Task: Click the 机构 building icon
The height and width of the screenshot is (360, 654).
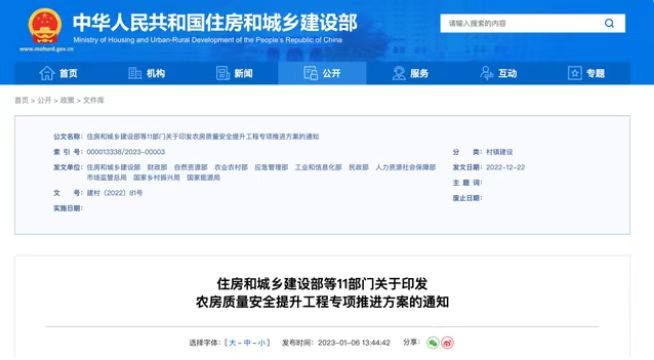Action: pos(135,73)
